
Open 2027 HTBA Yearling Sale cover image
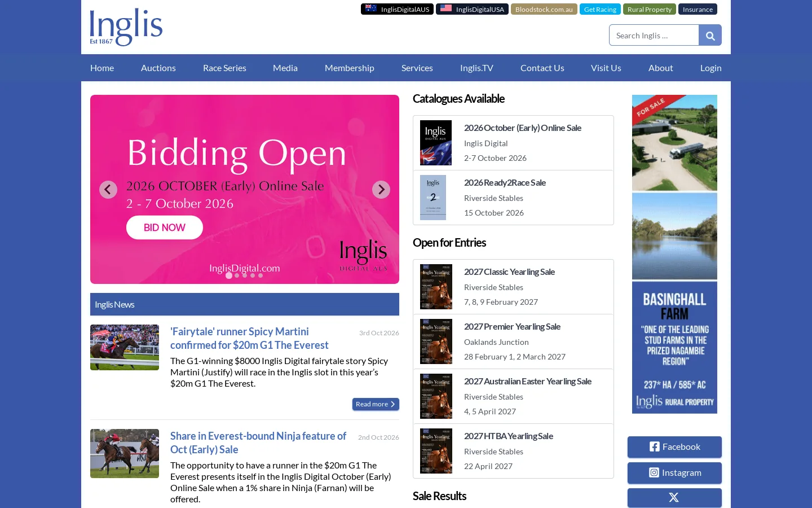(x=436, y=451)
